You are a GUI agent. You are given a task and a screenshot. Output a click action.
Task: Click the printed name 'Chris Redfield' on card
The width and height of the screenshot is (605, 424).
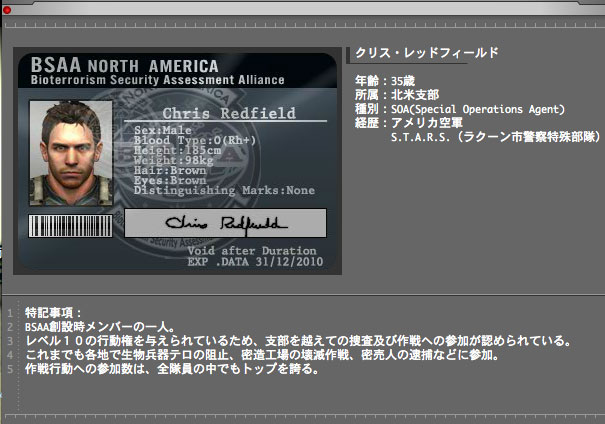(229, 113)
